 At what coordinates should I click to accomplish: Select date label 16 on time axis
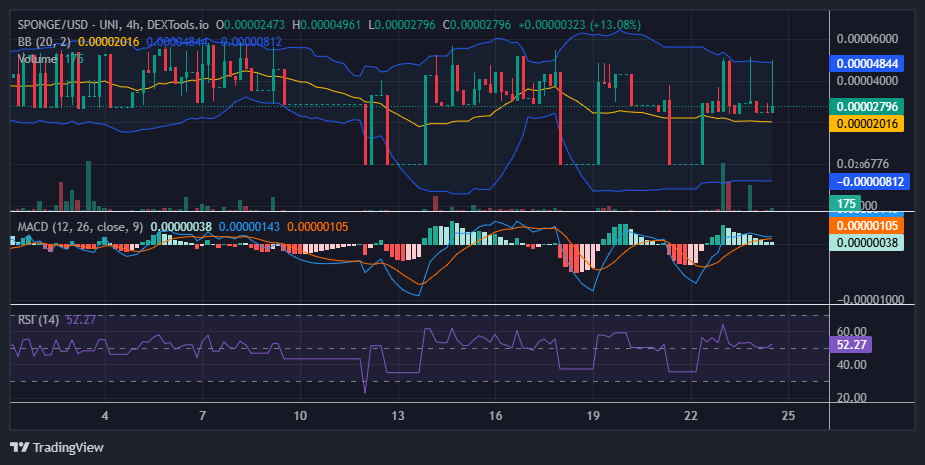(496, 415)
